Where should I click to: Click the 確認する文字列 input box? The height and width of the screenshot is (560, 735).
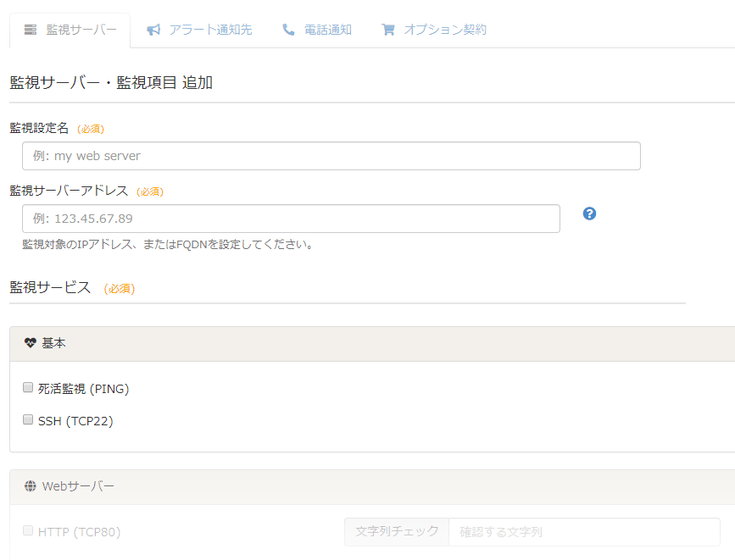[x=583, y=532]
